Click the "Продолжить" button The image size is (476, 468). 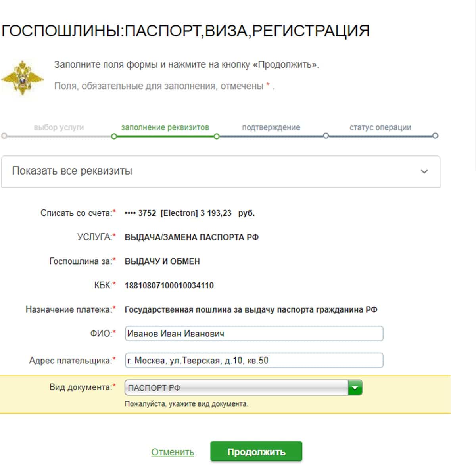point(256,452)
